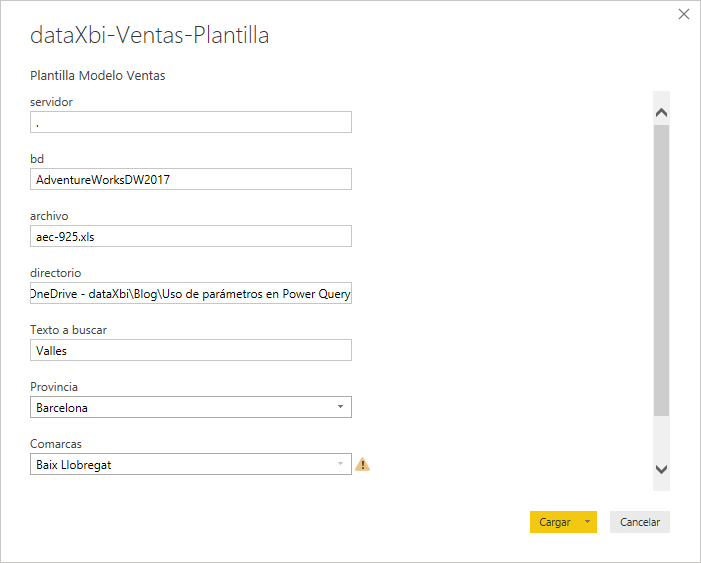Viewport: 701px width, 563px height.
Task: Focus the Texto a buscar field
Action: pyautogui.click(x=191, y=350)
